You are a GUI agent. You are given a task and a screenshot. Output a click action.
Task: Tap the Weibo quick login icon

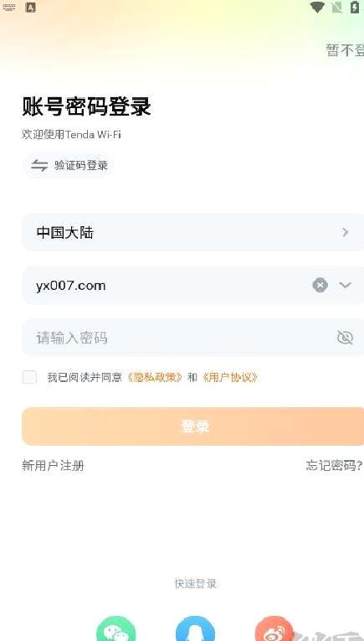pos(274,629)
